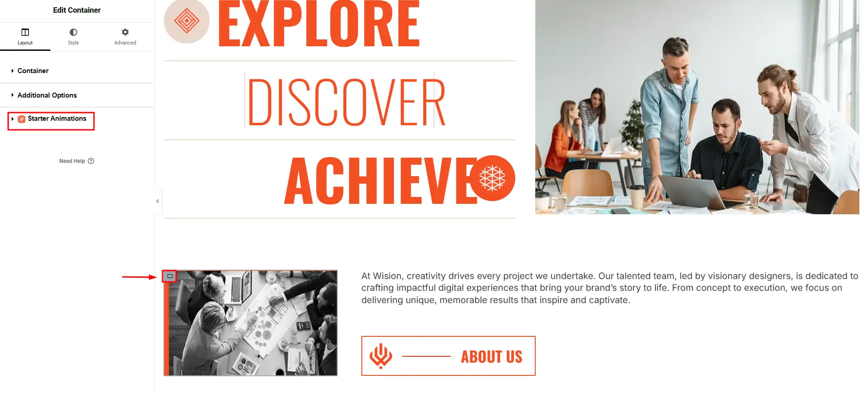Click the Style half-circle icon
The height and width of the screenshot is (394, 868).
tap(73, 32)
